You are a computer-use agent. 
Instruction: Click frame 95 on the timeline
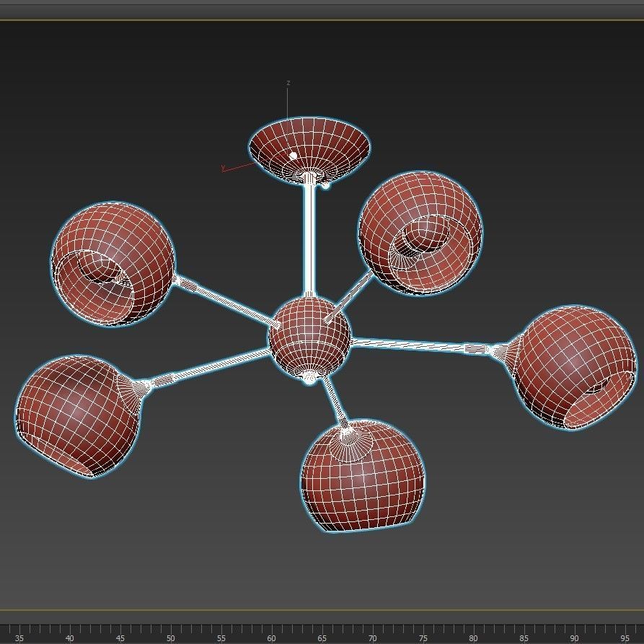click(x=625, y=638)
